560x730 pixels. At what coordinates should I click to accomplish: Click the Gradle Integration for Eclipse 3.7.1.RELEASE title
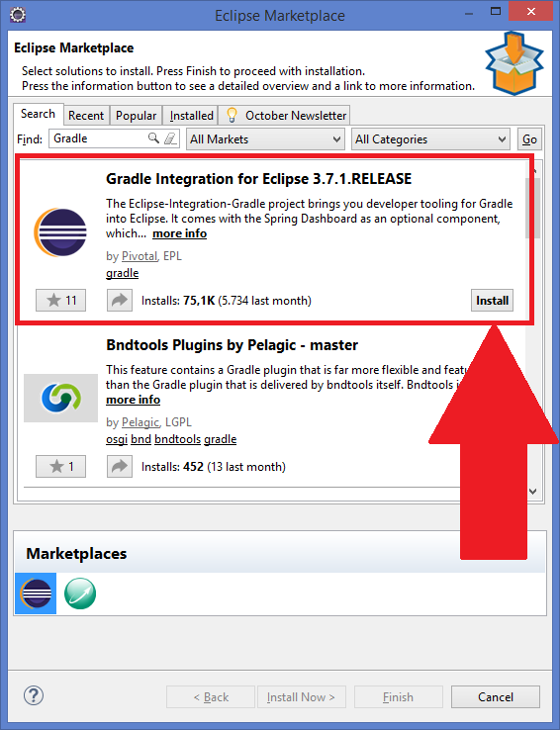tap(259, 179)
